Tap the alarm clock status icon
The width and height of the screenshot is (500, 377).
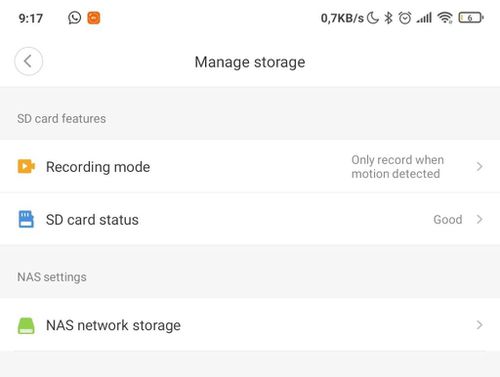coord(405,18)
